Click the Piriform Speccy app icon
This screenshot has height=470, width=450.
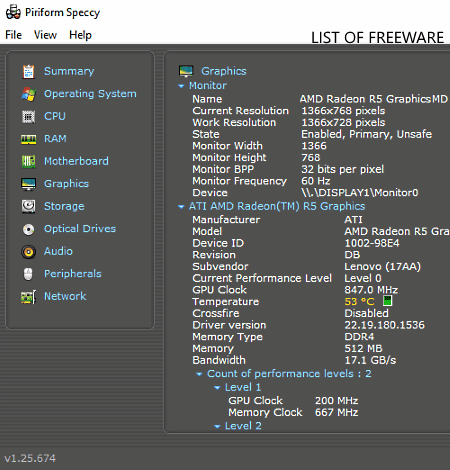[x=13, y=12]
